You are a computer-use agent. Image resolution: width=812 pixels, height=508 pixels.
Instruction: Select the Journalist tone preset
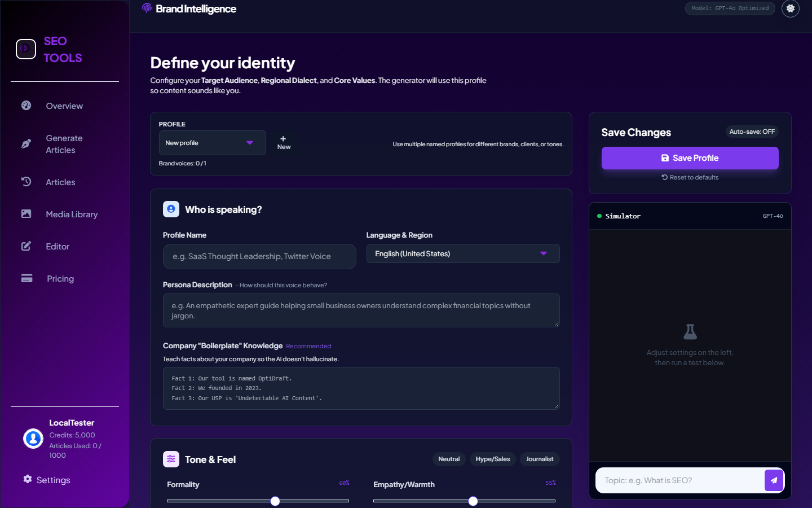[x=540, y=459]
